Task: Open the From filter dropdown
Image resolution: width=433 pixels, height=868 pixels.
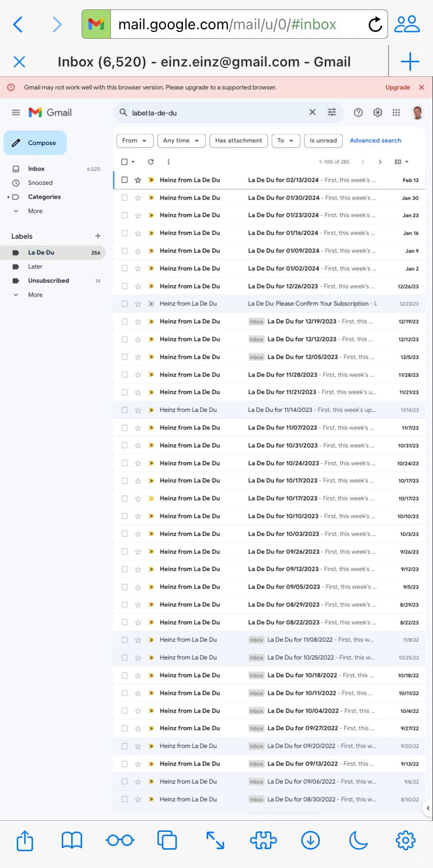Action: tap(134, 140)
